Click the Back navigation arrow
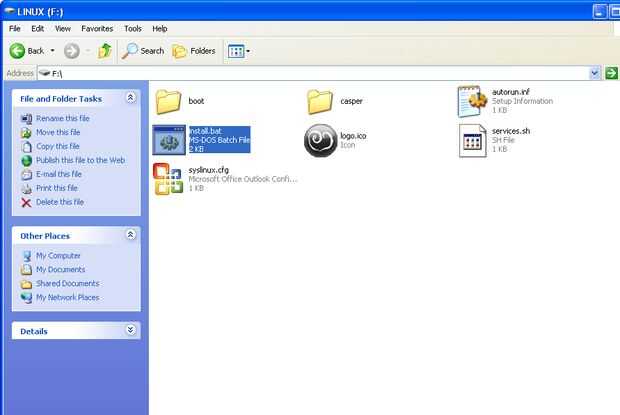Image resolution: width=620 pixels, height=415 pixels. (x=17, y=51)
